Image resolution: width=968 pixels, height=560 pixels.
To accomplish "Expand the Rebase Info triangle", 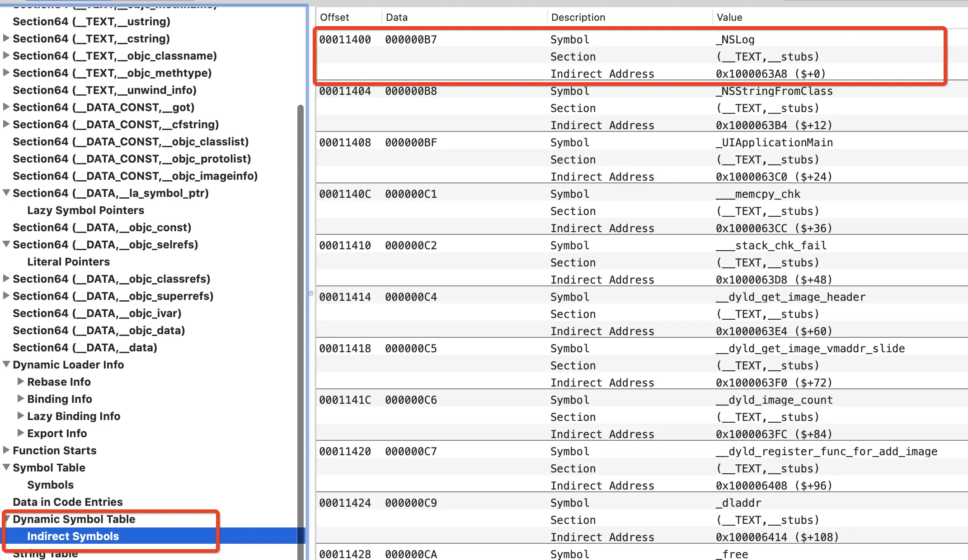I will (20, 382).
